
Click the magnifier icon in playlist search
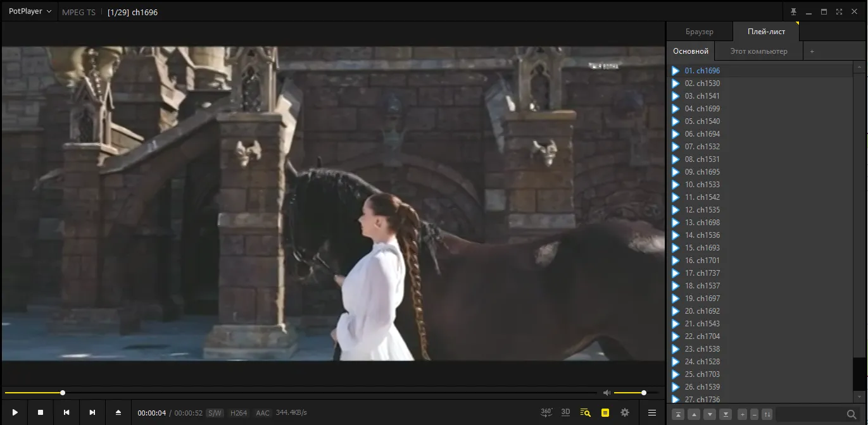pyautogui.click(x=852, y=414)
